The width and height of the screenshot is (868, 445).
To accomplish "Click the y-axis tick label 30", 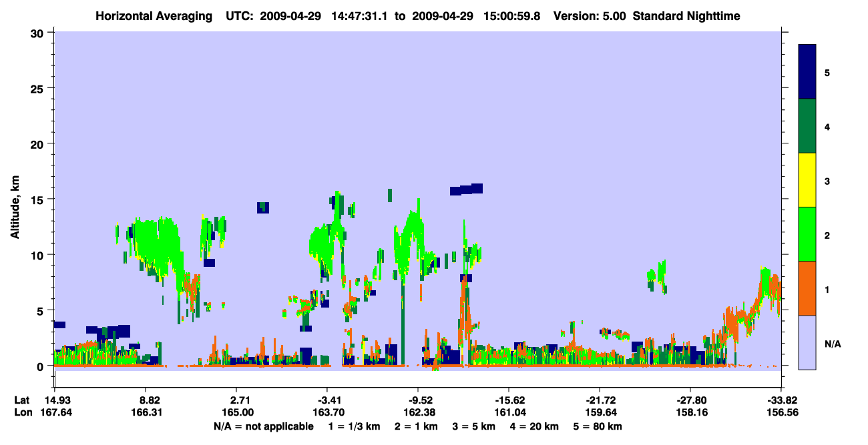I will [38, 33].
